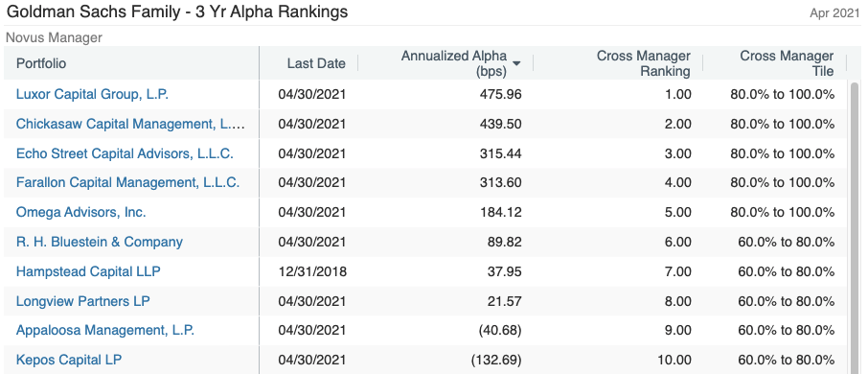Sort by Cross Manager Ranking header
This screenshot has width=868, height=374.
tap(643, 63)
